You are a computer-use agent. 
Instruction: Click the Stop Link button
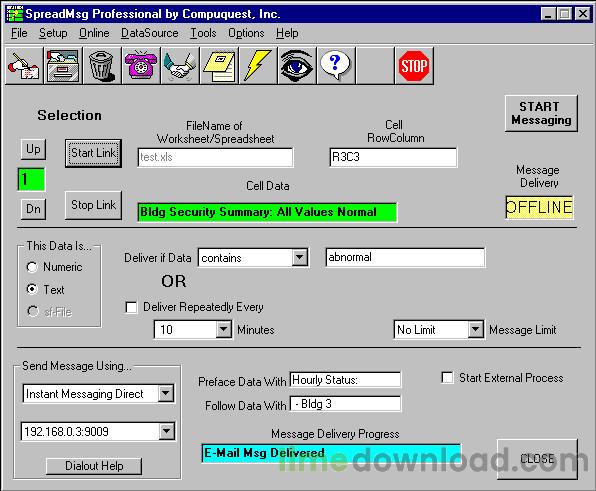coord(94,205)
